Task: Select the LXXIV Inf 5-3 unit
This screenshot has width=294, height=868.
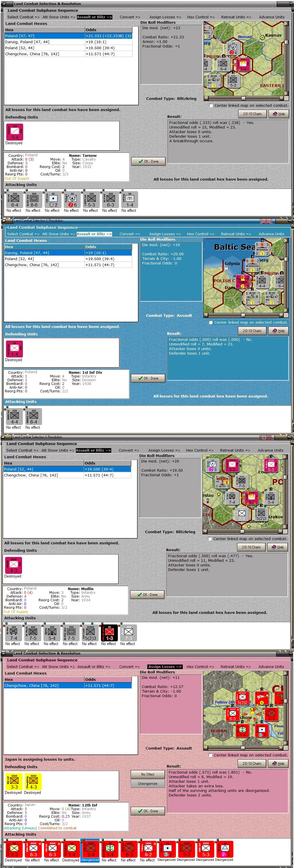Action: [92, 200]
